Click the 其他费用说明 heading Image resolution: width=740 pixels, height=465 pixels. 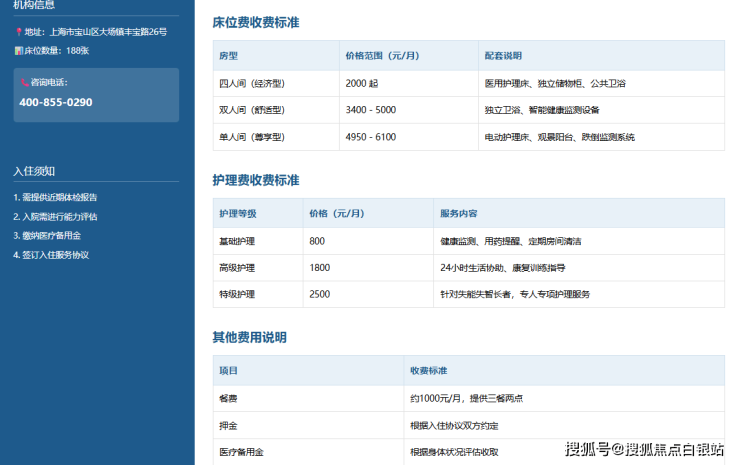click(x=250, y=338)
